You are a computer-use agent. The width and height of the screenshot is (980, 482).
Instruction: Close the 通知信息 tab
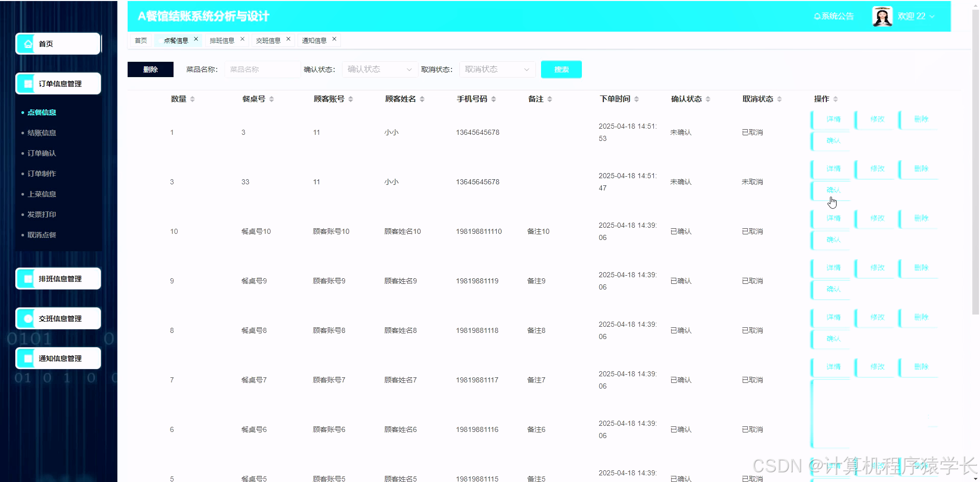(x=334, y=38)
